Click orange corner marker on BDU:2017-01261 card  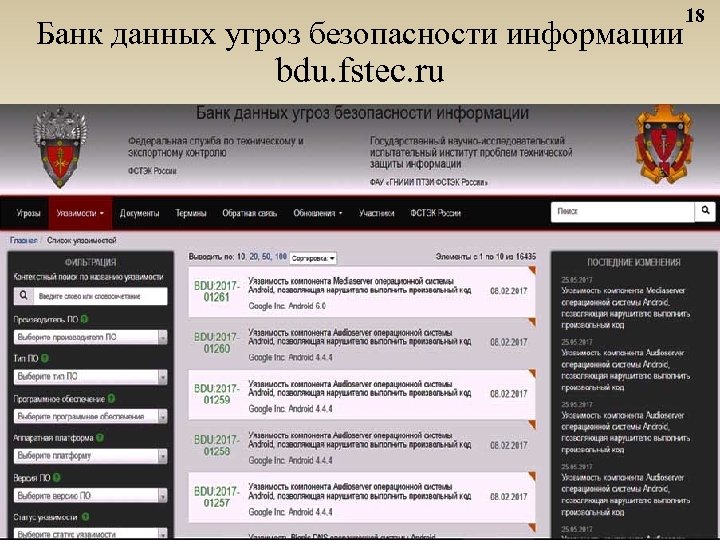pos(532,270)
